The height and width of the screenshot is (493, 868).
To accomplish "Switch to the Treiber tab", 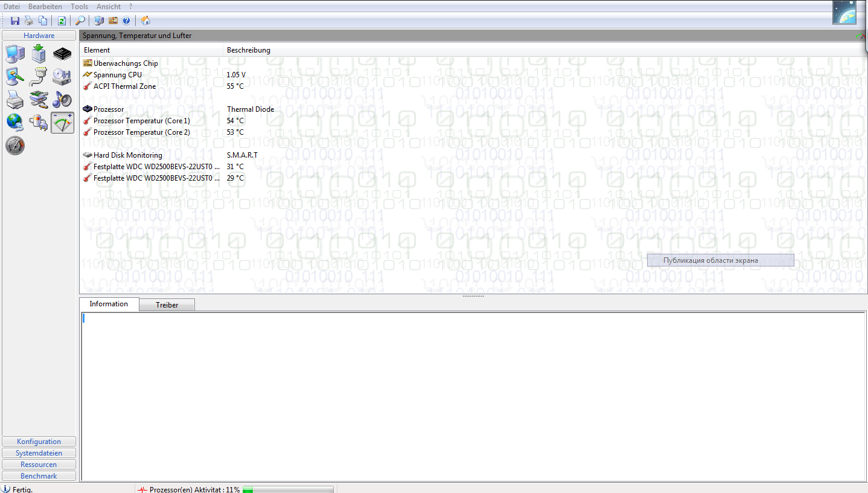I will coord(167,305).
